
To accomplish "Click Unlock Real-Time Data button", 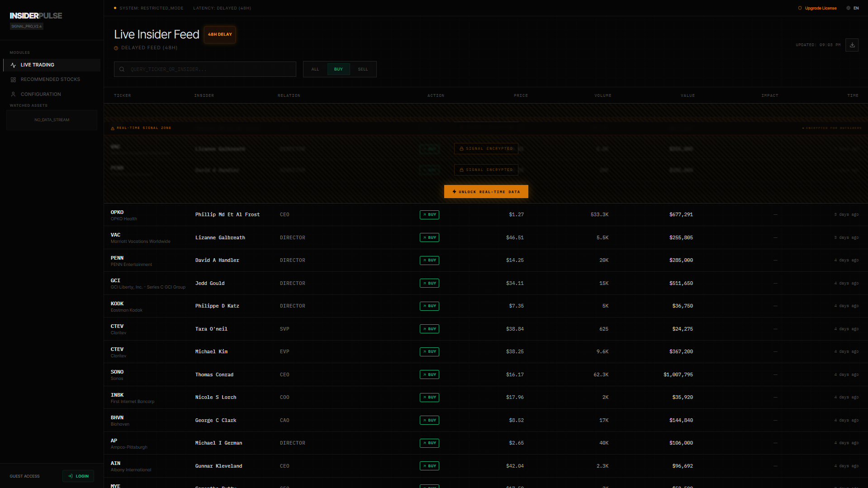I will tap(486, 192).
